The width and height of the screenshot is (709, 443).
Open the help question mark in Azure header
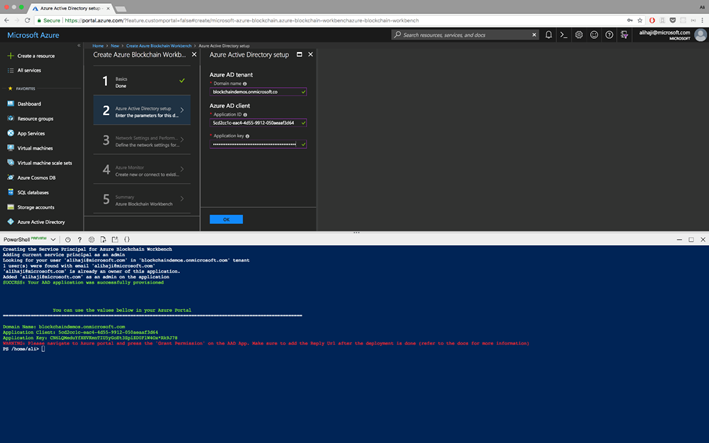coord(609,35)
